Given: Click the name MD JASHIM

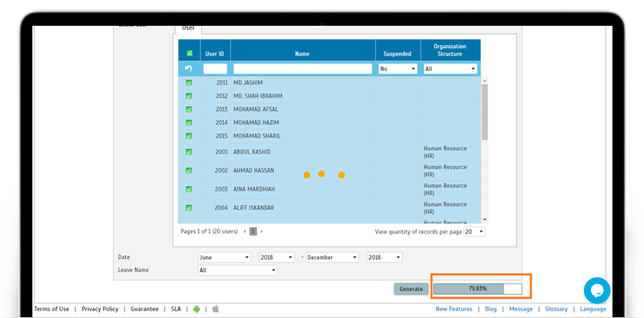Looking at the screenshot, I should point(248,83).
